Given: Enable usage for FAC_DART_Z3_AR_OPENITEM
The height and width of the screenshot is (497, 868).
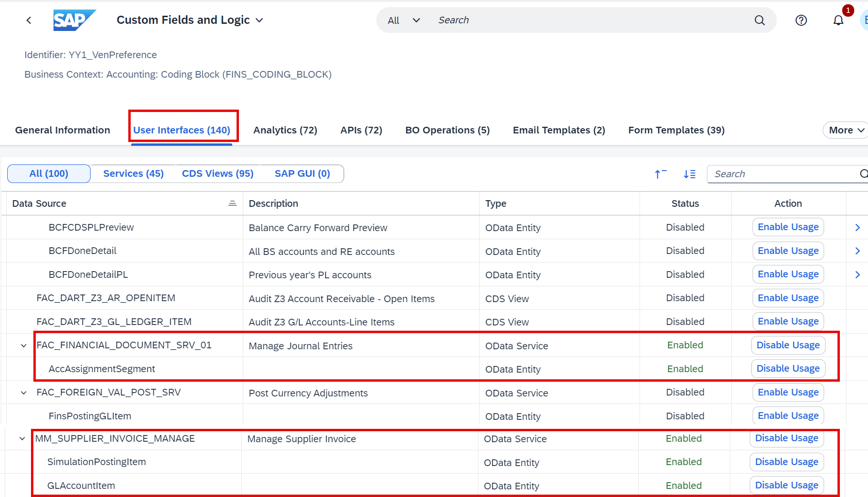Looking at the screenshot, I should 788,298.
